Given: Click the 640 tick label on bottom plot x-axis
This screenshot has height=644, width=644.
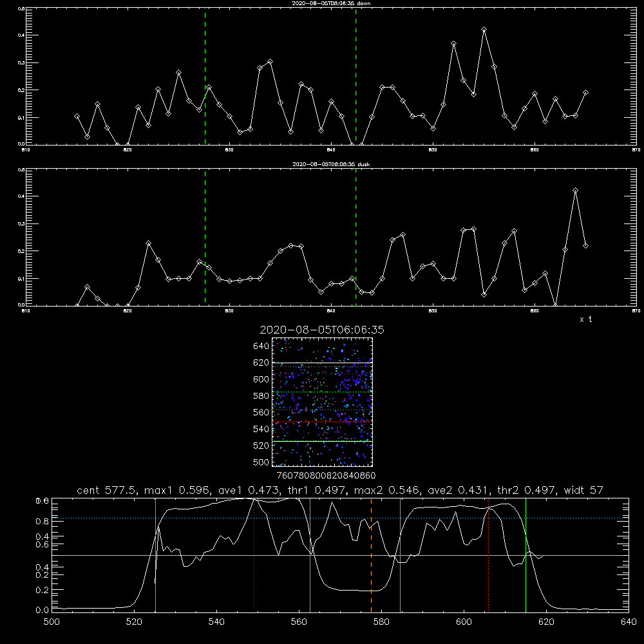Looking at the screenshot, I should coord(629,622).
